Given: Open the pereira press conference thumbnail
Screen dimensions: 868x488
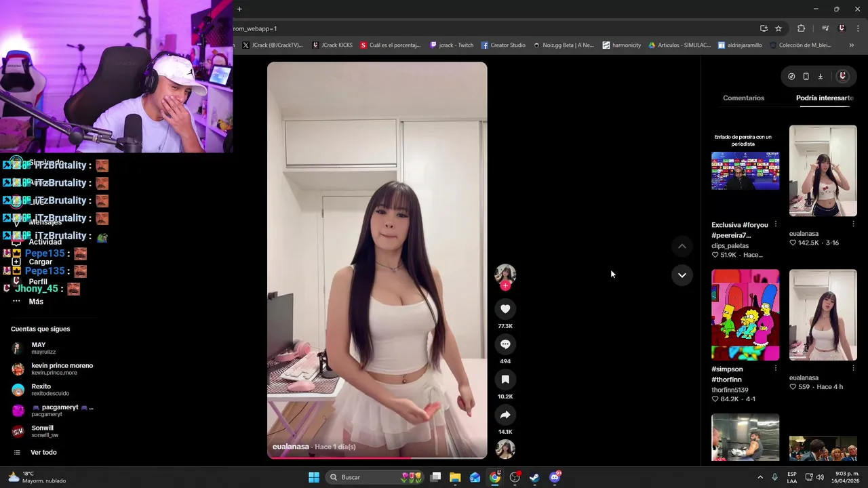Looking at the screenshot, I should coord(745,171).
